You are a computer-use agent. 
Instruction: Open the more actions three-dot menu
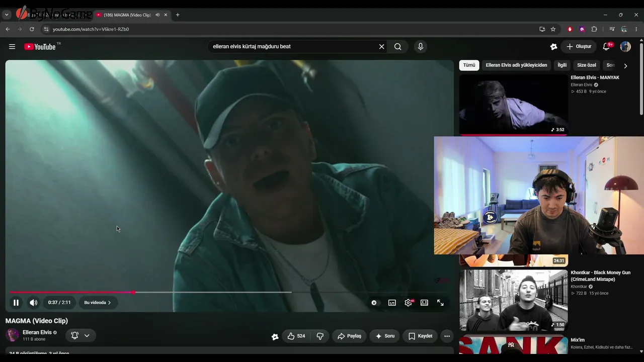click(447, 336)
